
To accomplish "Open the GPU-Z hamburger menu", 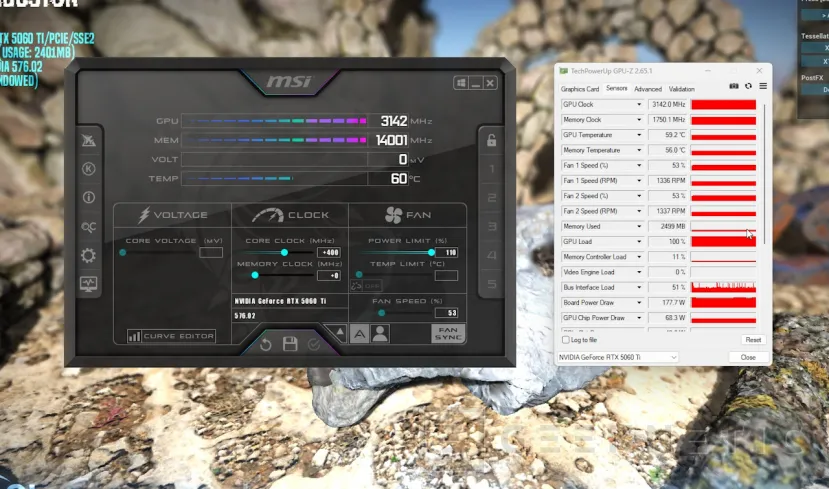I will coord(763,86).
